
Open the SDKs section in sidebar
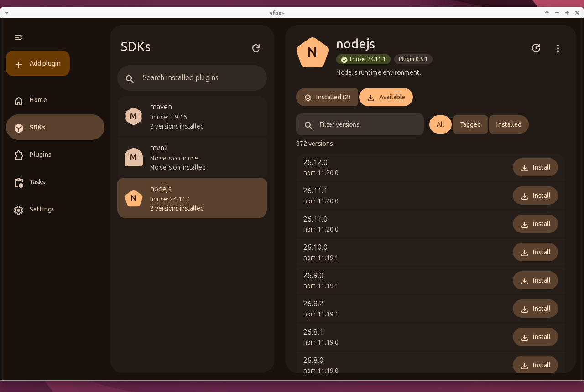coord(55,127)
